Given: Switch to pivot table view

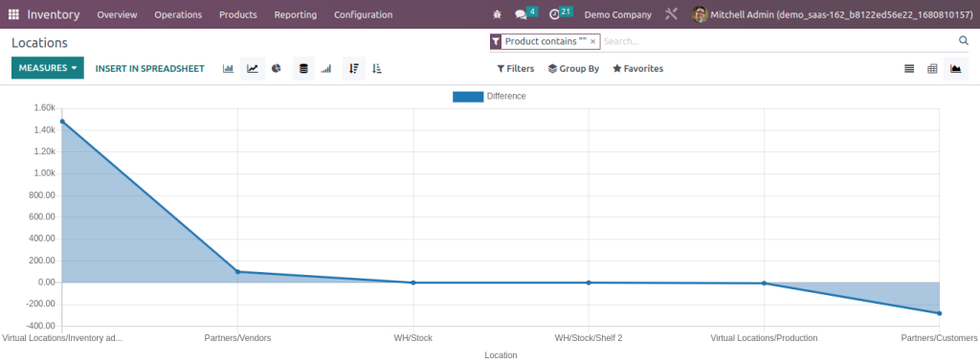Looking at the screenshot, I should point(932,69).
